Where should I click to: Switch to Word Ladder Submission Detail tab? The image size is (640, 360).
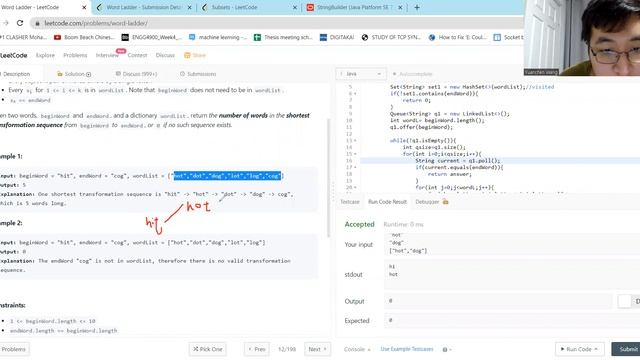click(x=144, y=7)
